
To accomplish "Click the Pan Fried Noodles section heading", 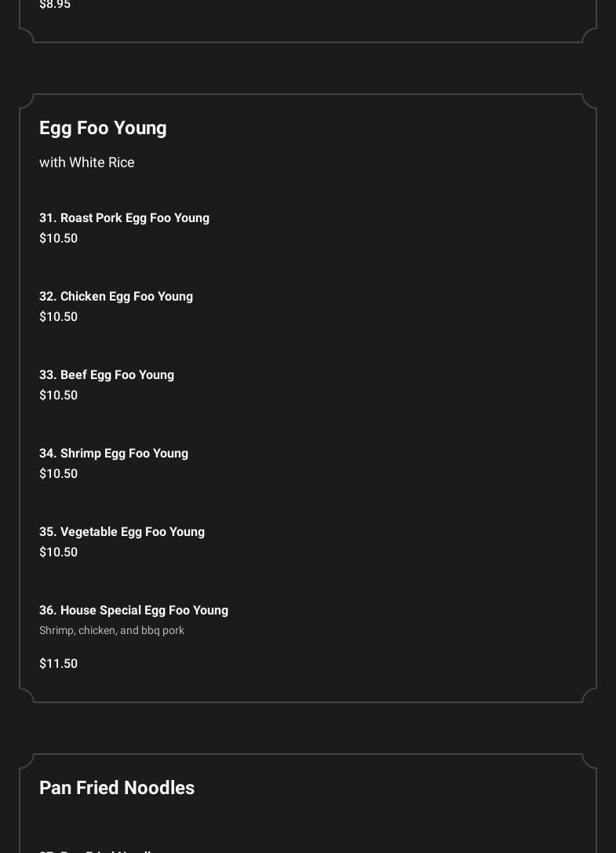I will [x=117, y=788].
